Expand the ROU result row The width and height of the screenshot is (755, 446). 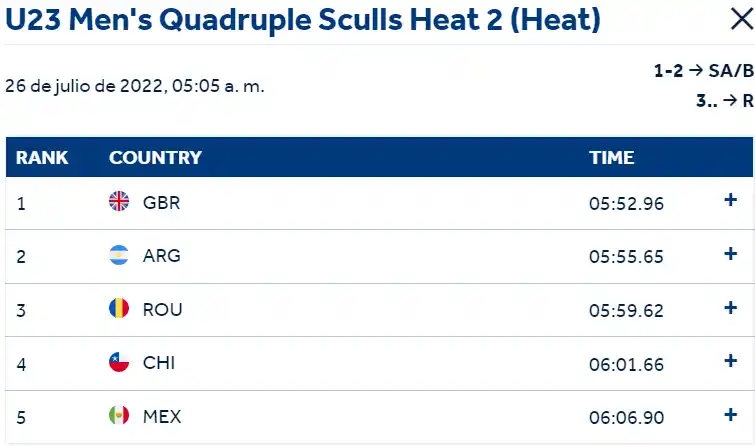click(730, 308)
